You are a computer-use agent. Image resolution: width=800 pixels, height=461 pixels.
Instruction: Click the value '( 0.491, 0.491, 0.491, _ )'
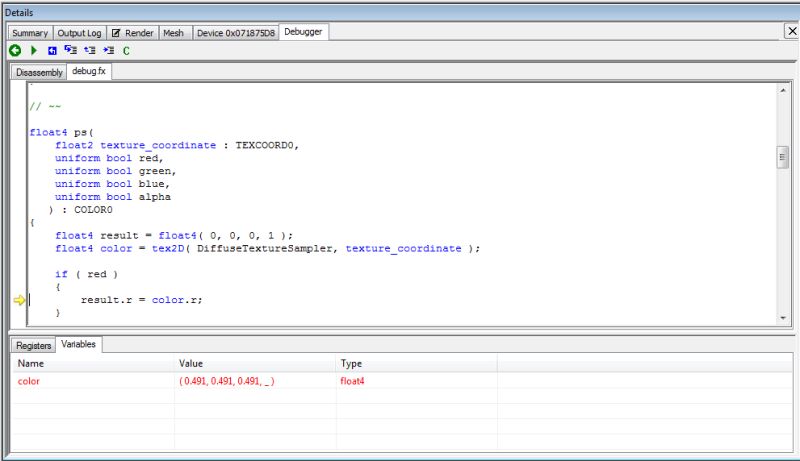coord(227,381)
